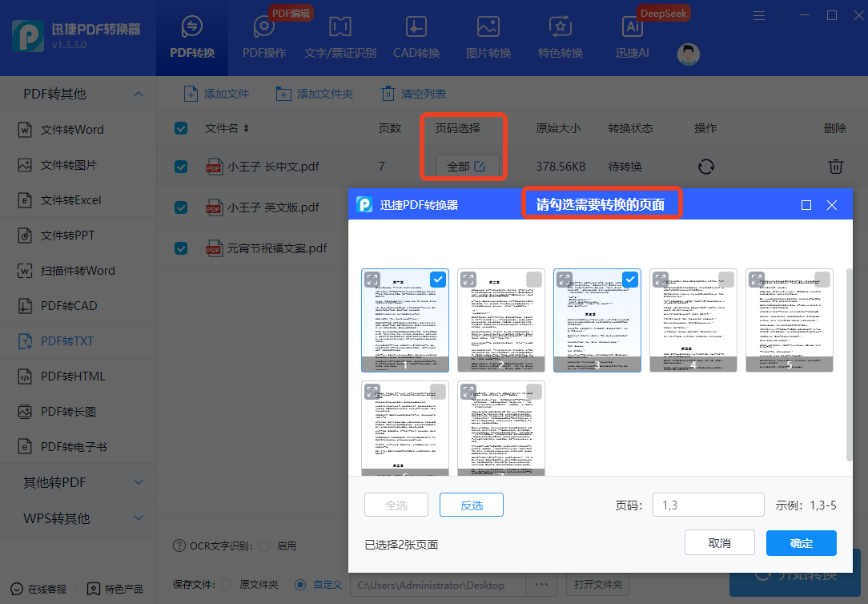The image size is (868, 604).
Task: Select 原文件夹 save location radio
Action: tap(227, 585)
